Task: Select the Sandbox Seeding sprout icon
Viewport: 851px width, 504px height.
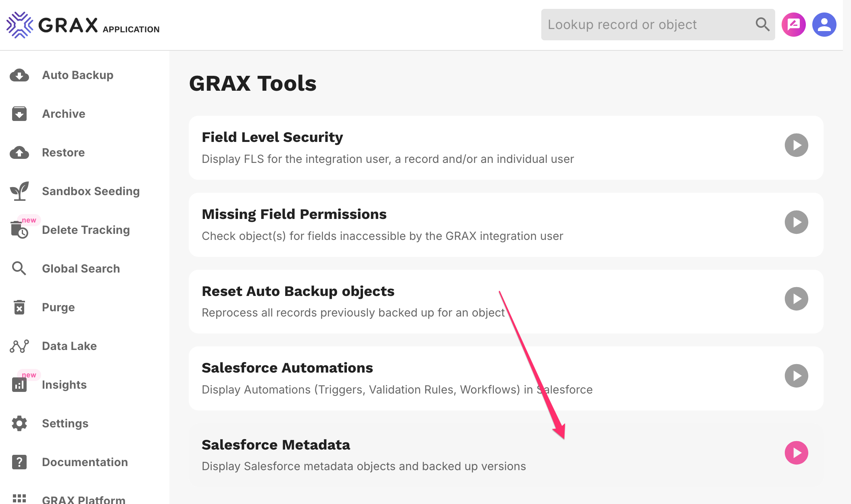Action: (x=19, y=191)
